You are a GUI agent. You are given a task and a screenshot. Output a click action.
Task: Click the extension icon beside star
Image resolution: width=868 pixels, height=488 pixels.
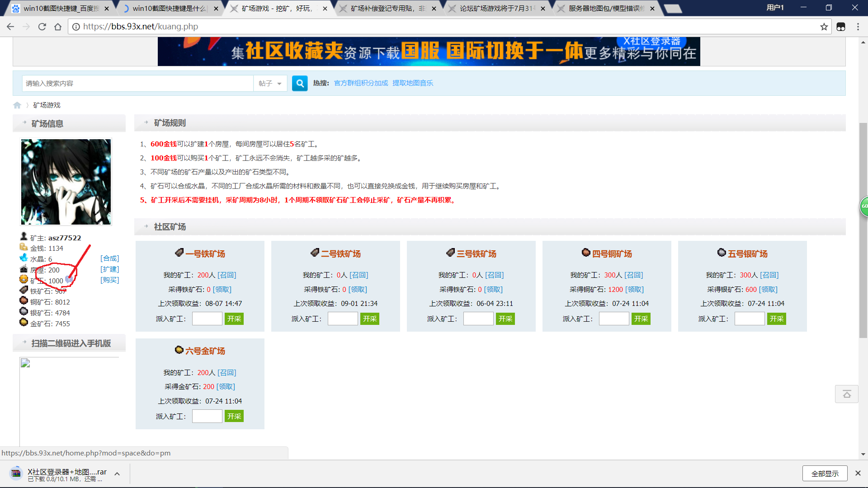tap(841, 27)
